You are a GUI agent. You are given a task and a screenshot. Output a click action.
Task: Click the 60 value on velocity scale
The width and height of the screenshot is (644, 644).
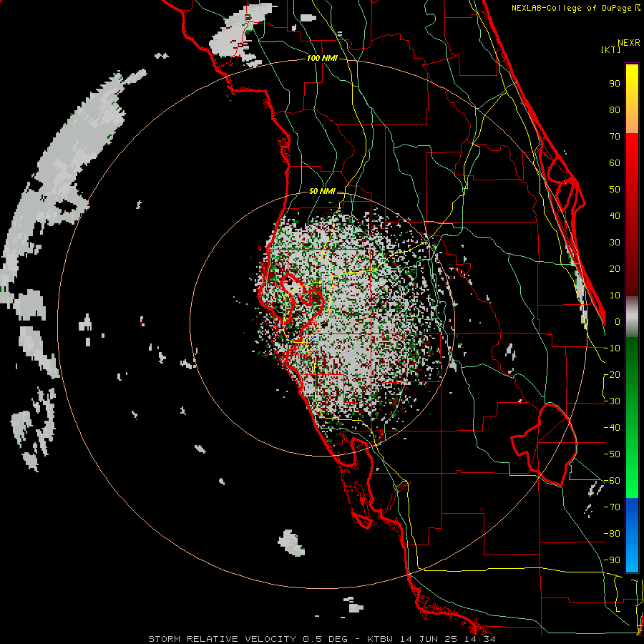tap(615, 163)
